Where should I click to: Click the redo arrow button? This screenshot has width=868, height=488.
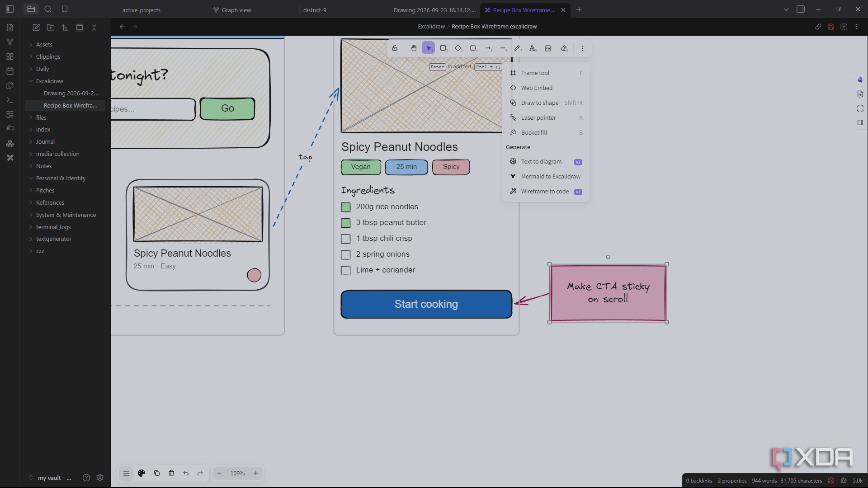click(x=200, y=473)
